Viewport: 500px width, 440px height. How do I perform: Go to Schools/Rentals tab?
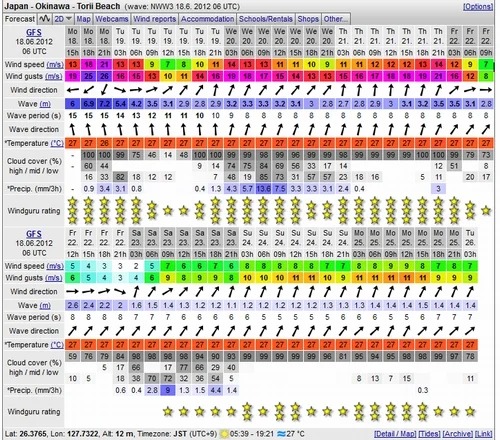click(266, 19)
